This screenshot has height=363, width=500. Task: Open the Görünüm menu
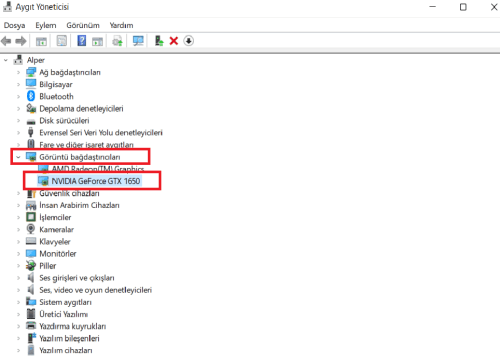tap(83, 25)
